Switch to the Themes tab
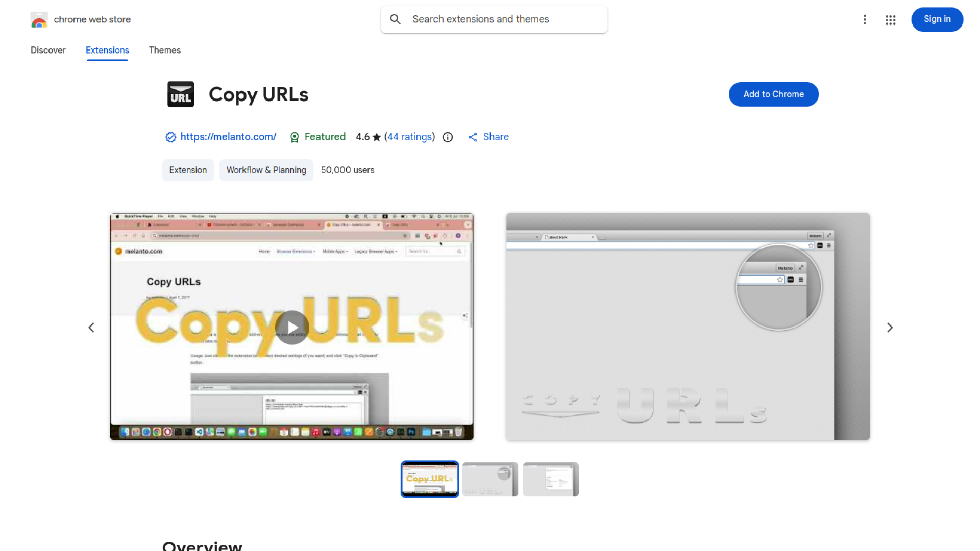The width and height of the screenshot is (980, 551). [x=164, y=50]
